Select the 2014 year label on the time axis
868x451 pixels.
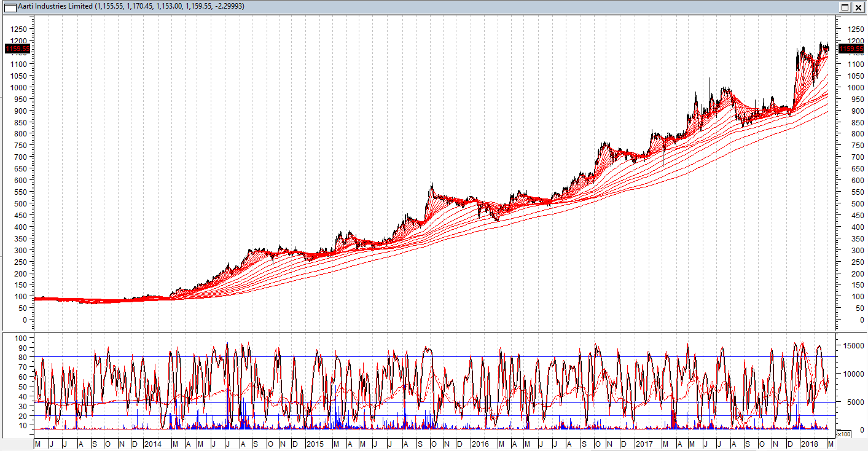(x=152, y=444)
